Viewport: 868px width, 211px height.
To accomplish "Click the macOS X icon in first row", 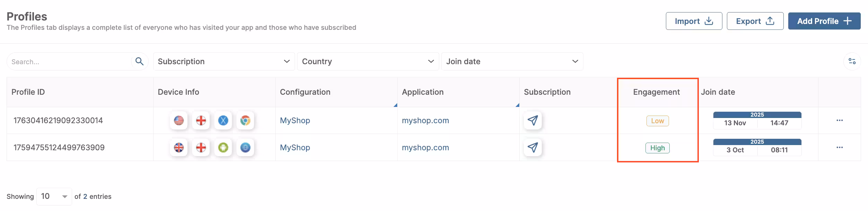I will click(x=223, y=120).
